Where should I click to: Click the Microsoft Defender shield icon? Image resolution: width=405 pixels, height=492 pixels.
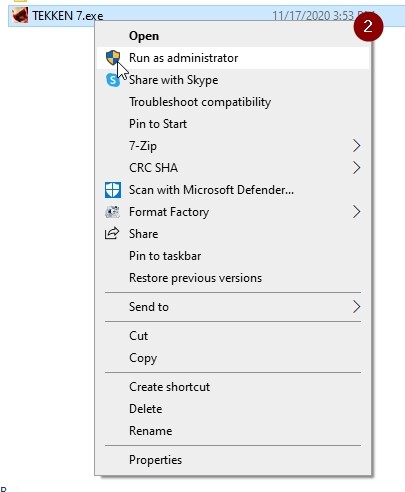[113, 190]
